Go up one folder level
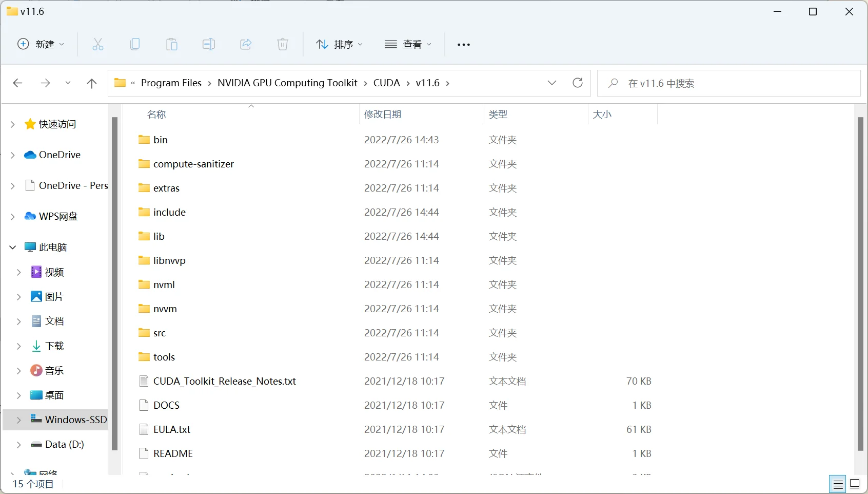 [x=92, y=83]
